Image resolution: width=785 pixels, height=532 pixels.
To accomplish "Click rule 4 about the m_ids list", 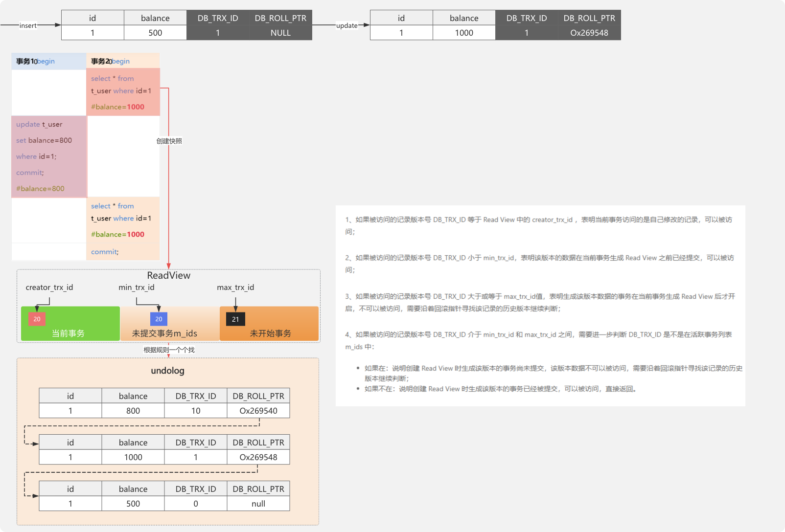I will (538, 340).
